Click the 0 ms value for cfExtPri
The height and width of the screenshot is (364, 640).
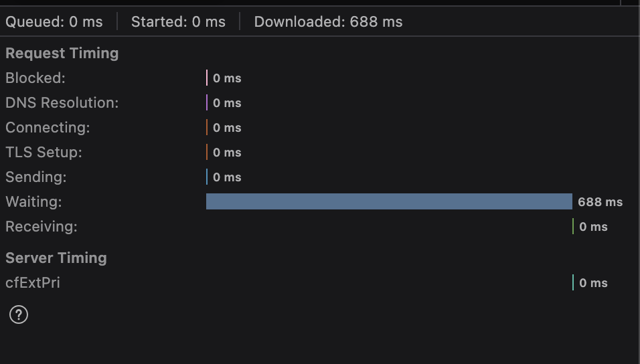point(593,283)
